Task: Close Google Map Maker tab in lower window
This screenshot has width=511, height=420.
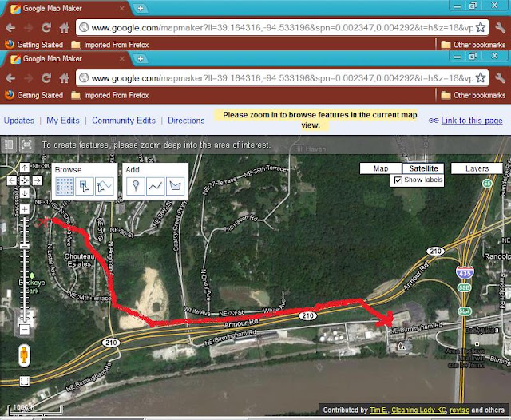Action: click(x=121, y=59)
